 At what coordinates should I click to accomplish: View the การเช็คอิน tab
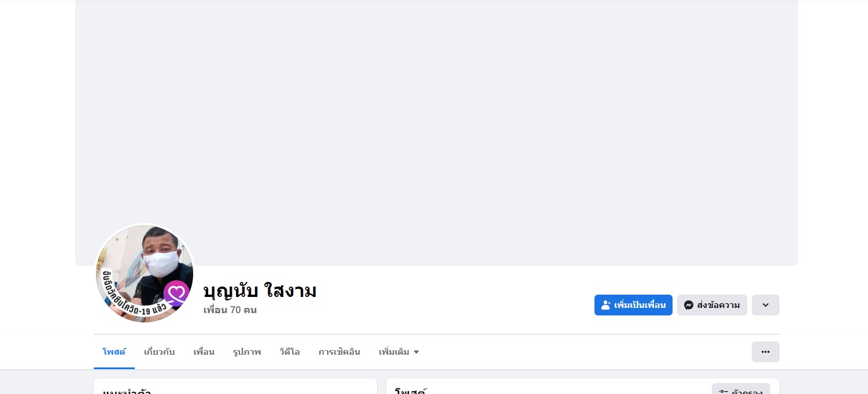(339, 352)
